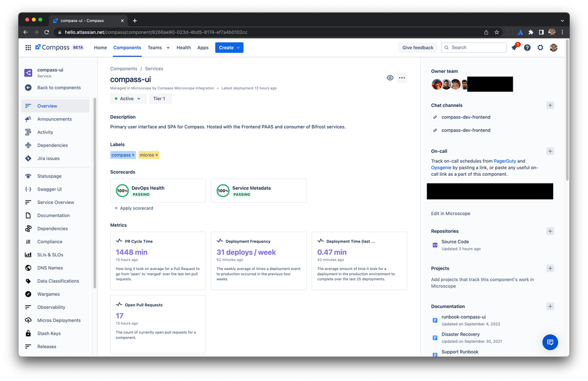The height and width of the screenshot is (381, 588).
Task: Switch to the Components tab
Action: [127, 48]
